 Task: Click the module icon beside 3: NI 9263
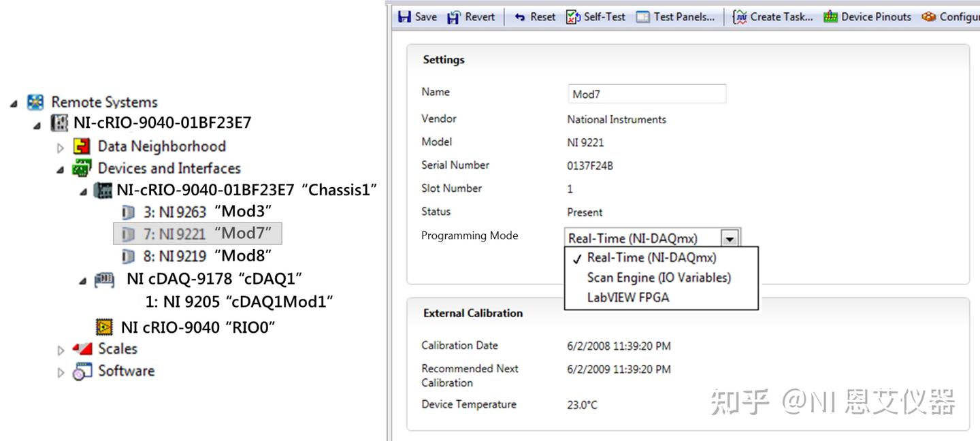128,212
